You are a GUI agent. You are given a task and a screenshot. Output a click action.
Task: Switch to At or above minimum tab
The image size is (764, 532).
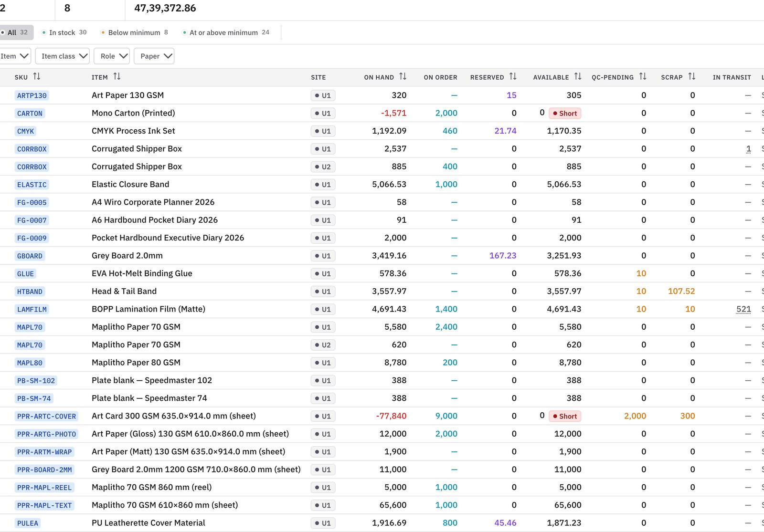pyautogui.click(x=226, y=32)
